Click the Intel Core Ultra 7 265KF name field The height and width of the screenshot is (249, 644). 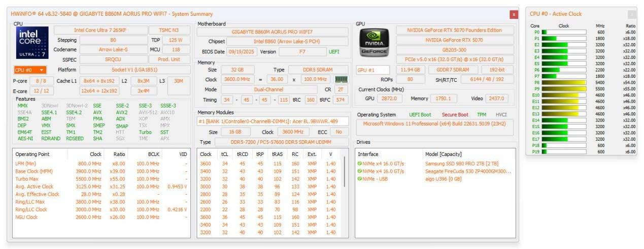pos(100,30)
